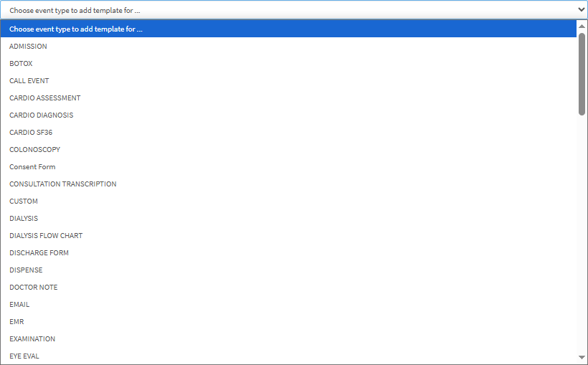The width and height of the screenshot is (588, 365).
Task: Select ADMISSION event type
Action: (x=288, y=46)
